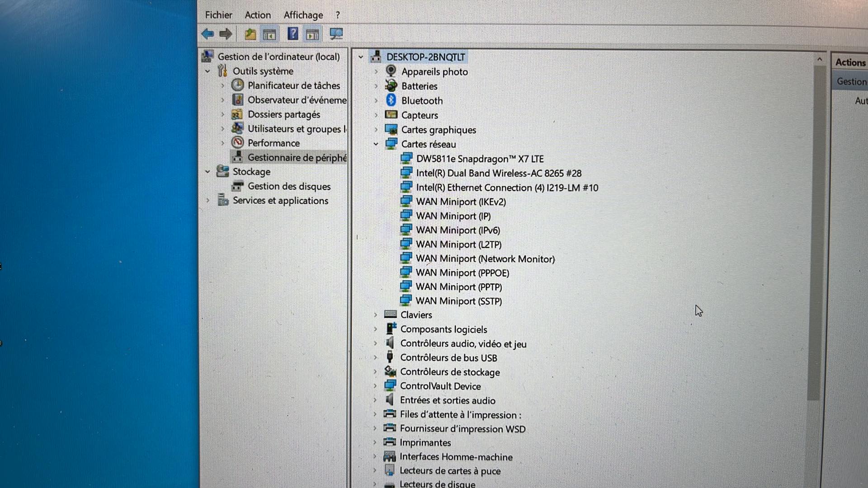Select the Bluetooth device category
The height and width of the screenshot is (488, 868).
pos(421,101)
